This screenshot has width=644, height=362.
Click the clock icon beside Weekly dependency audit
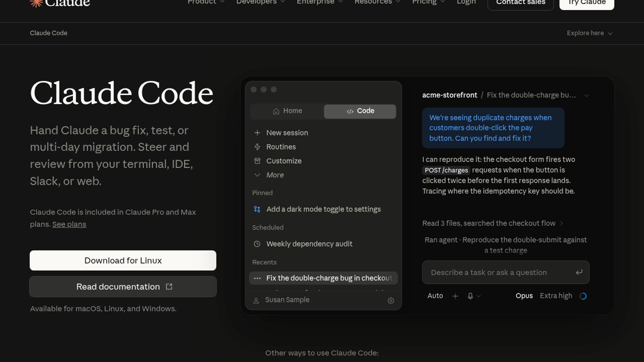pyautogui.click(x=257, y=244)
